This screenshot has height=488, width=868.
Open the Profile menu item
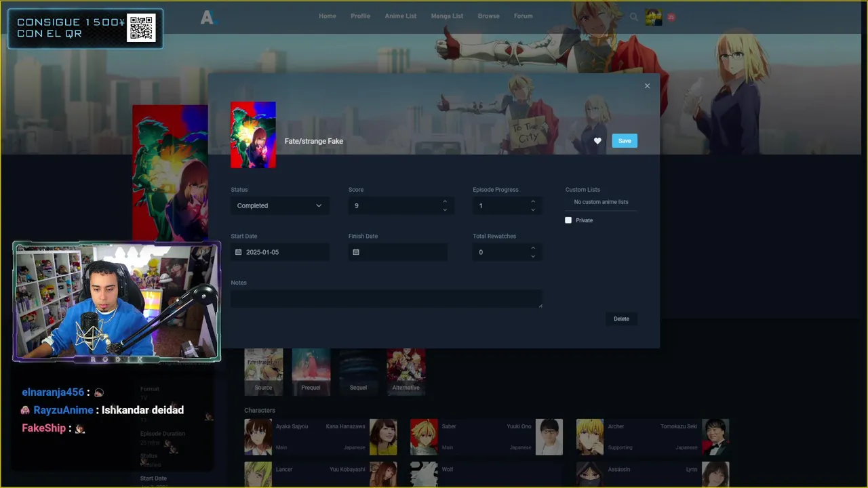tap(360, 16)
